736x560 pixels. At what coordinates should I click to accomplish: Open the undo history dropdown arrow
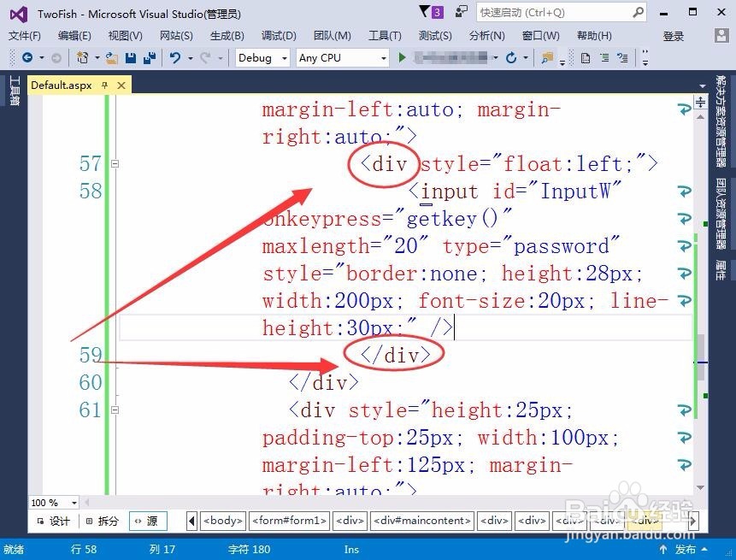point(191,58)
